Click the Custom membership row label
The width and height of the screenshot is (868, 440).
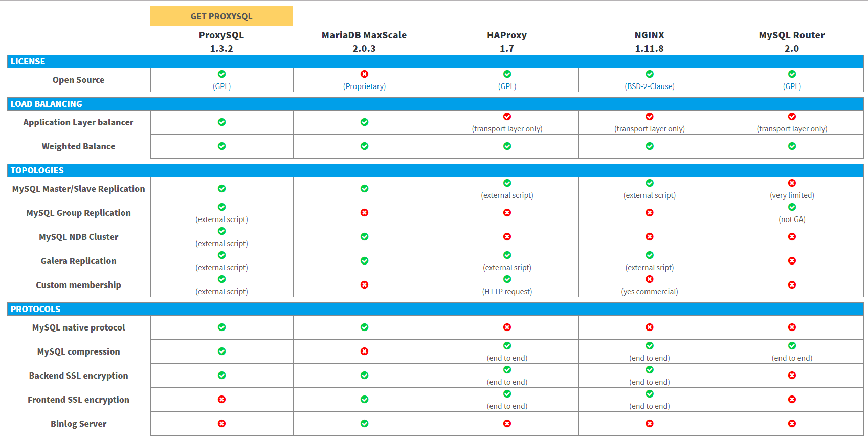[78, 285]
